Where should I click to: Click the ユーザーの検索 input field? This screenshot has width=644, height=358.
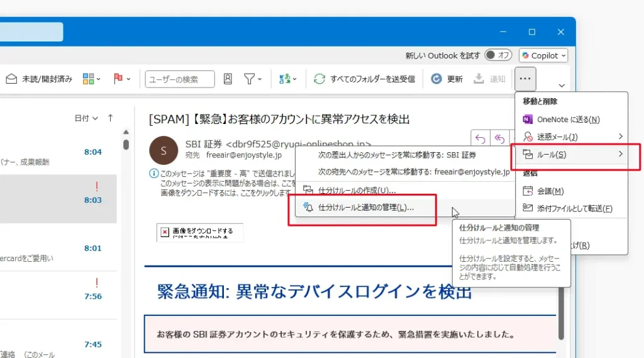point(179,79)
